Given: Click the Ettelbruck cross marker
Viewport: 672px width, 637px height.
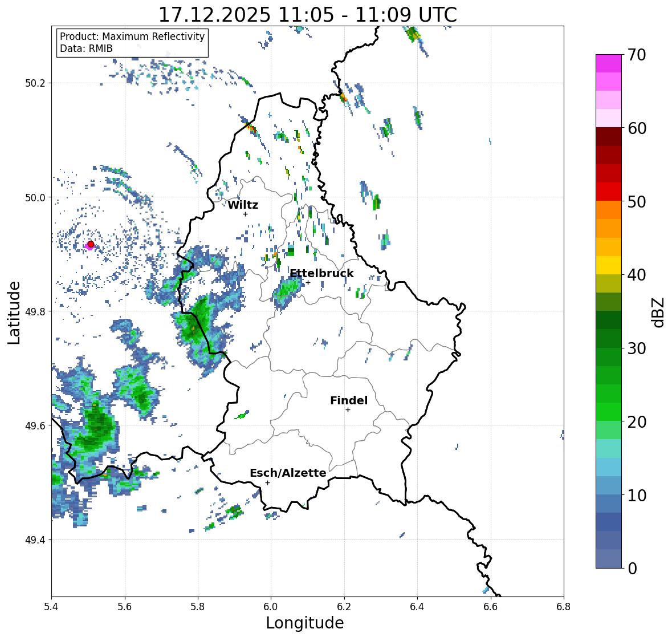Looking at the screenshot, I should 308,282.
